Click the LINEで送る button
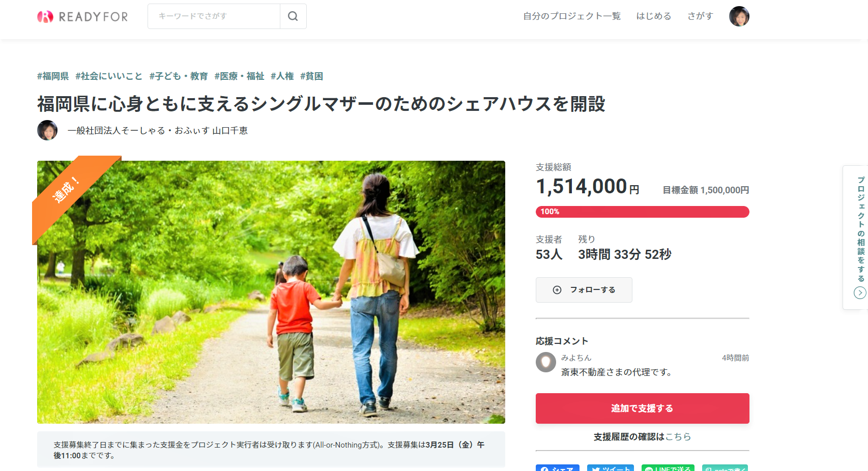Viewport: 868px width, 471px height. click(667, 468)
